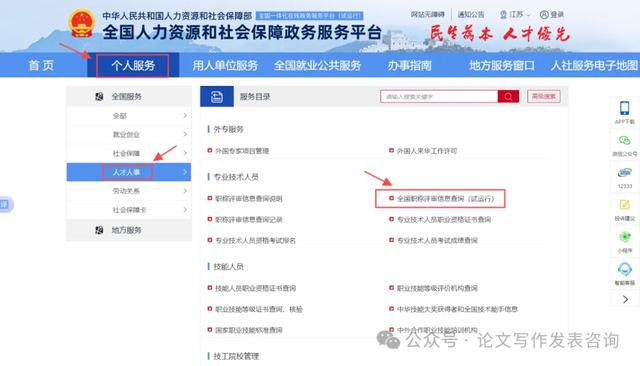The image size is (640, 366).
Task: Open 职称评审信息查询记录 link
Action: (x=249, y=220)
